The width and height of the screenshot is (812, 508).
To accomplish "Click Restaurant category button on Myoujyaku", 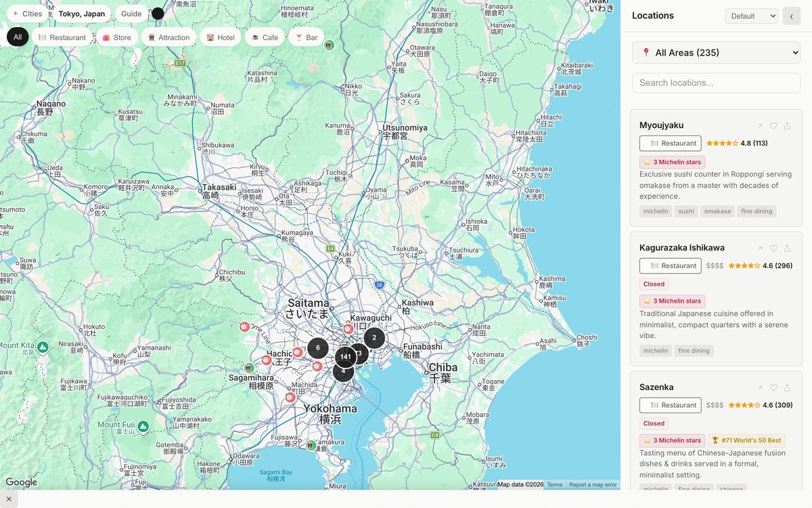I will (670, 143).
